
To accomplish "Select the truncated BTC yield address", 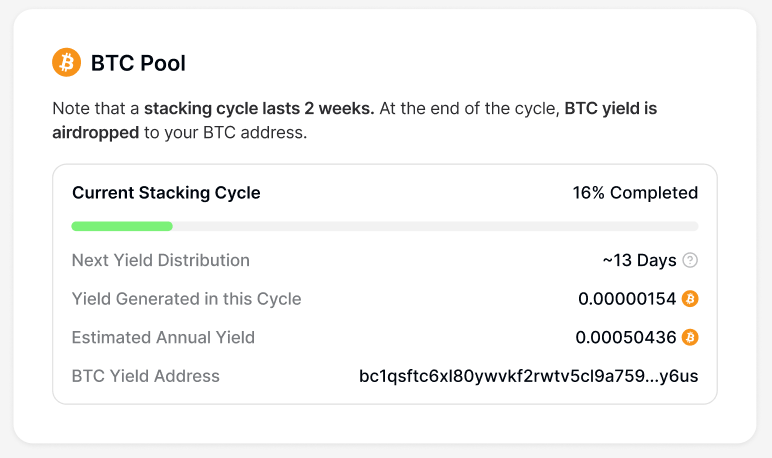I will (x=528, y=376).
